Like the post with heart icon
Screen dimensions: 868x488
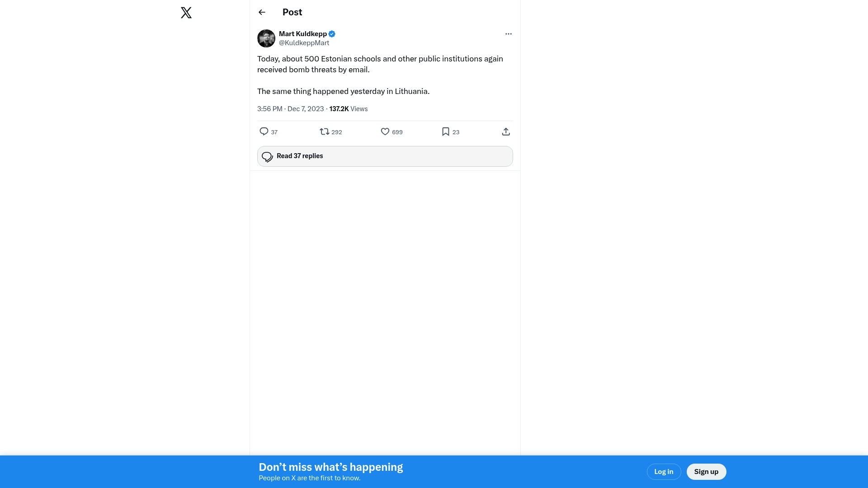tap(385, 131)
